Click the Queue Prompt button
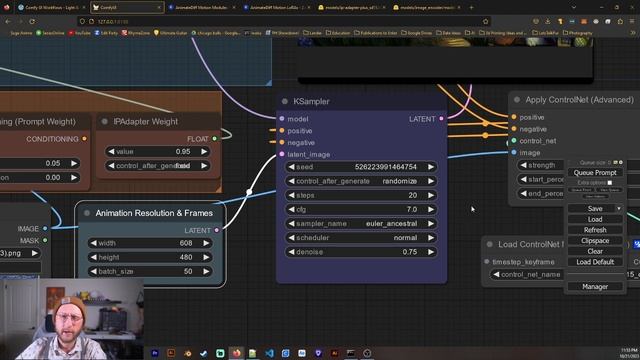This screenshot has height=360, width=640. (x=595, y=173)
